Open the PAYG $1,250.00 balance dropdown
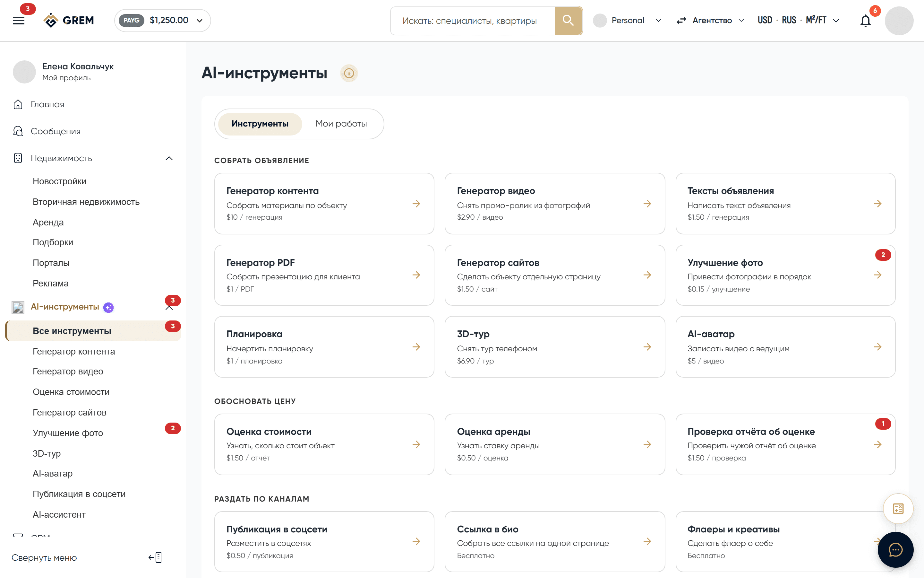924x578 pixels. pos(162,20)
